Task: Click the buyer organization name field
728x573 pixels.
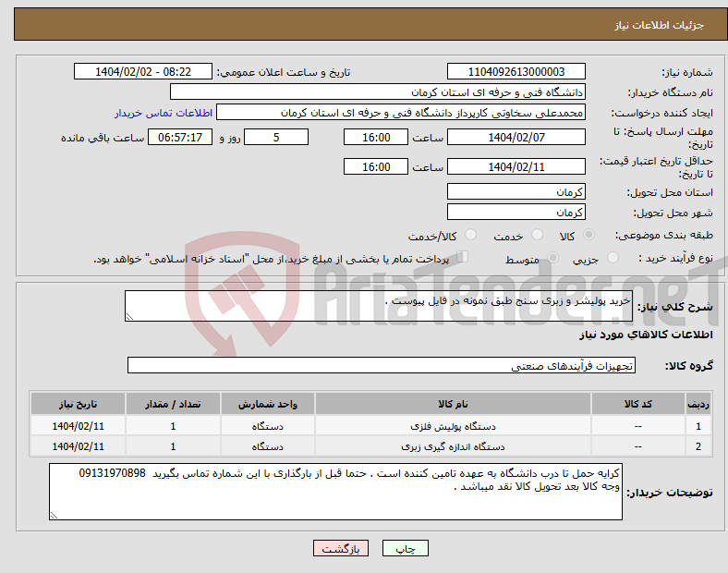Action: pyautogui.click(x=378, y=91)
